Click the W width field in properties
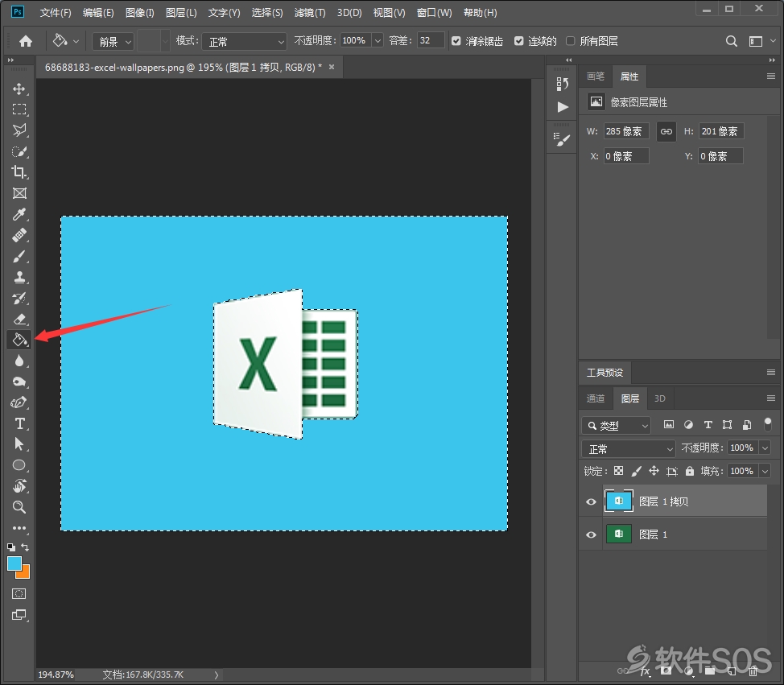 coord(626,131)
